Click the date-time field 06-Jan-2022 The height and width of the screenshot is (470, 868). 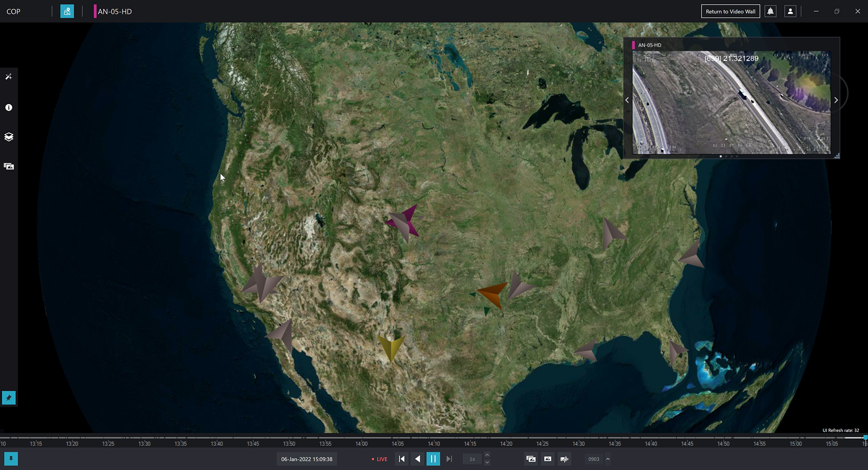[307, 459]
